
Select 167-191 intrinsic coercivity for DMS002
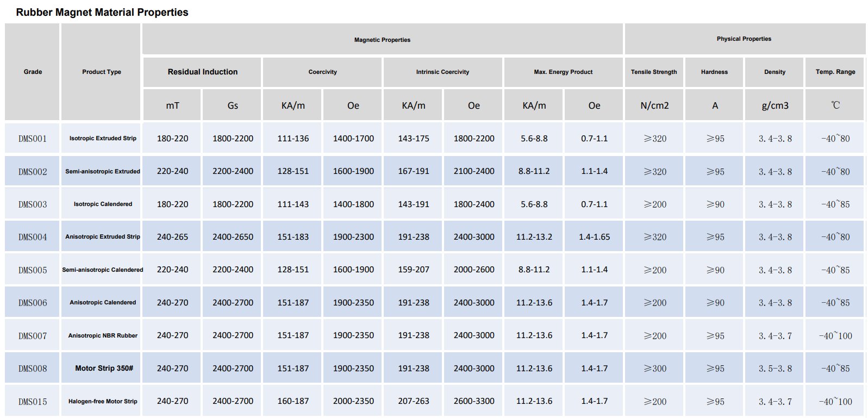(x=414, y=171)
